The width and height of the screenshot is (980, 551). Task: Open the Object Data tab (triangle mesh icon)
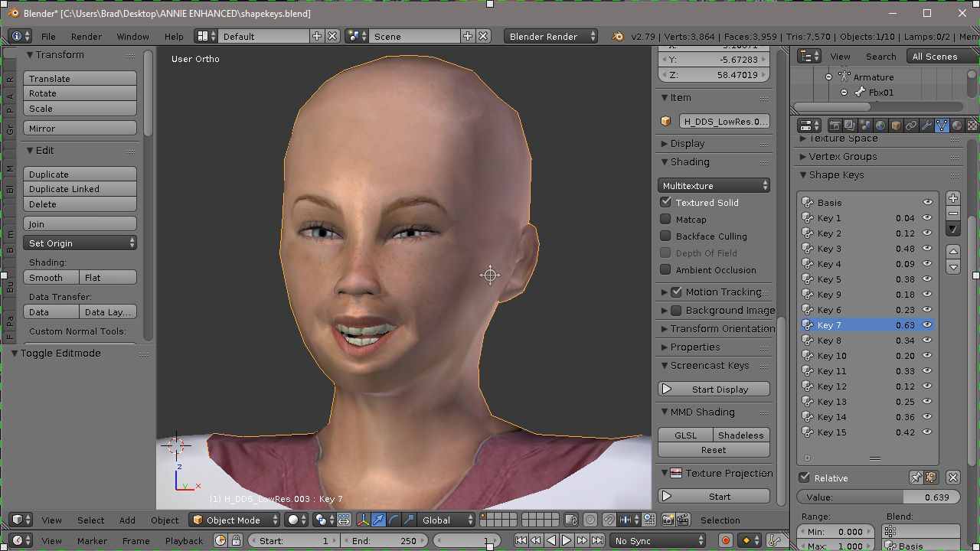point(942,126)
